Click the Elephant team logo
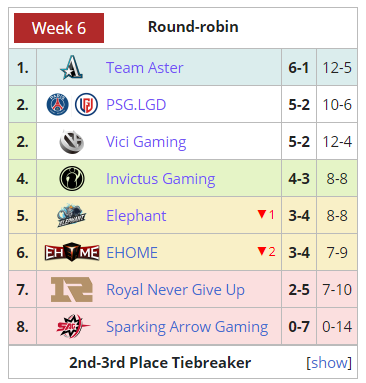This screenshot has height=383, width=366. [71, 216]
